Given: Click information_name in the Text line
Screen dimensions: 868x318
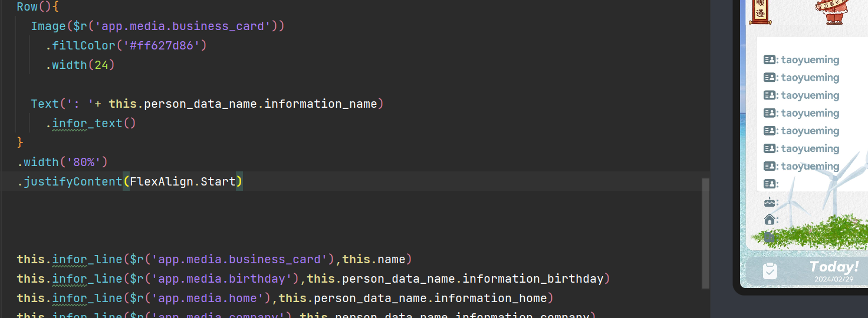Looking at the screenshot, I should [x=321, y=104].
